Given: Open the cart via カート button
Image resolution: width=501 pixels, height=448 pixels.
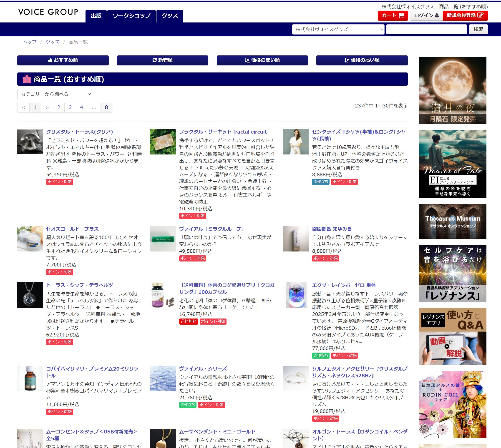Looking at the screenshot, I should pos(393,15).
